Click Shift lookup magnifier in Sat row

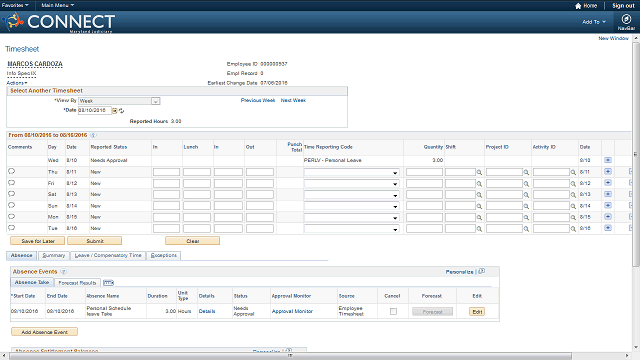point(479,195)
